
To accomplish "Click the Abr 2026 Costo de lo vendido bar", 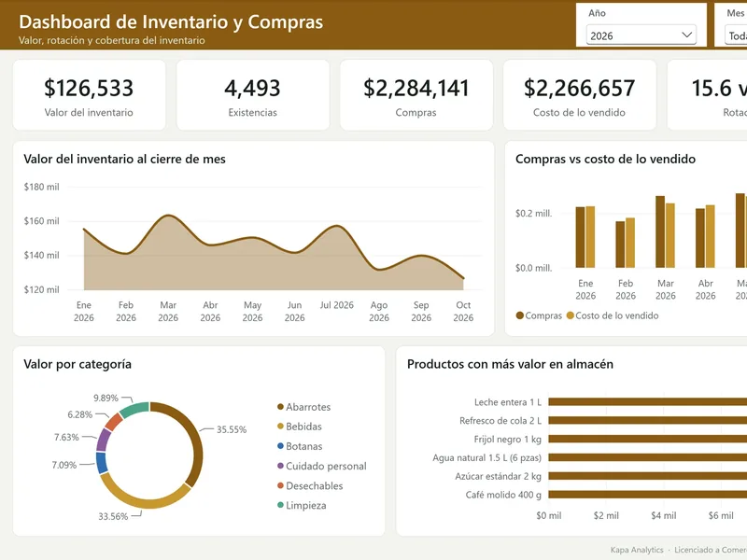I will pyautogui.click(x=710, y=236).
